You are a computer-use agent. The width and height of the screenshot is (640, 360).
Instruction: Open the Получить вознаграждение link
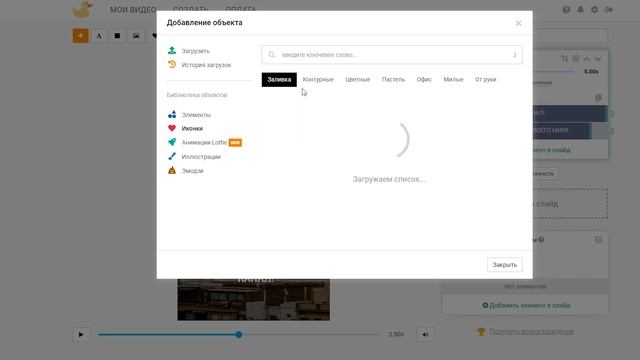point(531,331)
